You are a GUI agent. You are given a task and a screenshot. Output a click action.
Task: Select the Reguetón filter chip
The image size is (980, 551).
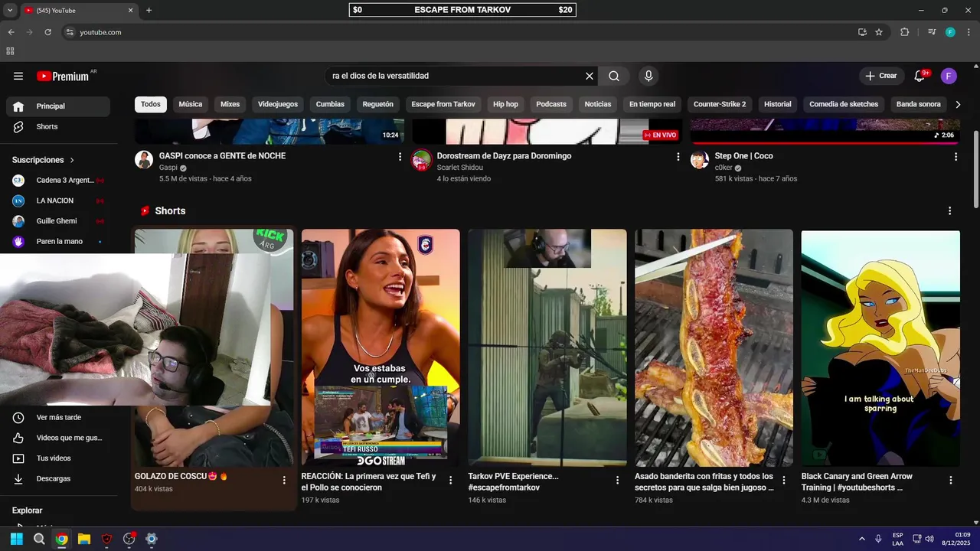click(378, 104)
